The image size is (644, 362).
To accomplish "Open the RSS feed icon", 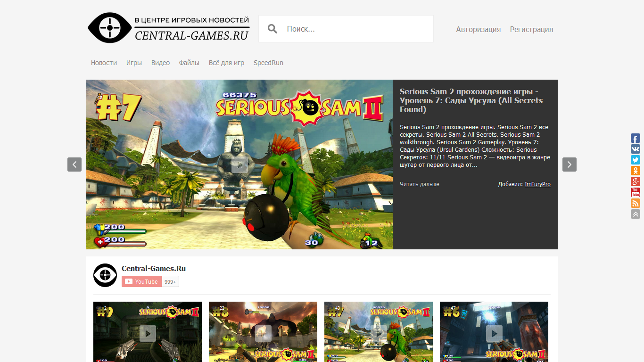I will [636, 203].
